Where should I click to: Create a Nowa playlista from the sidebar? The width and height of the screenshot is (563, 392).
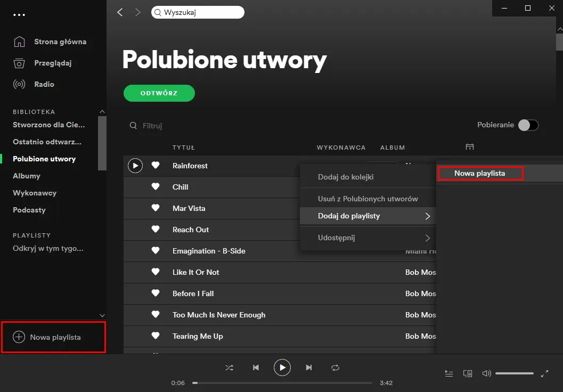[52, 337]
